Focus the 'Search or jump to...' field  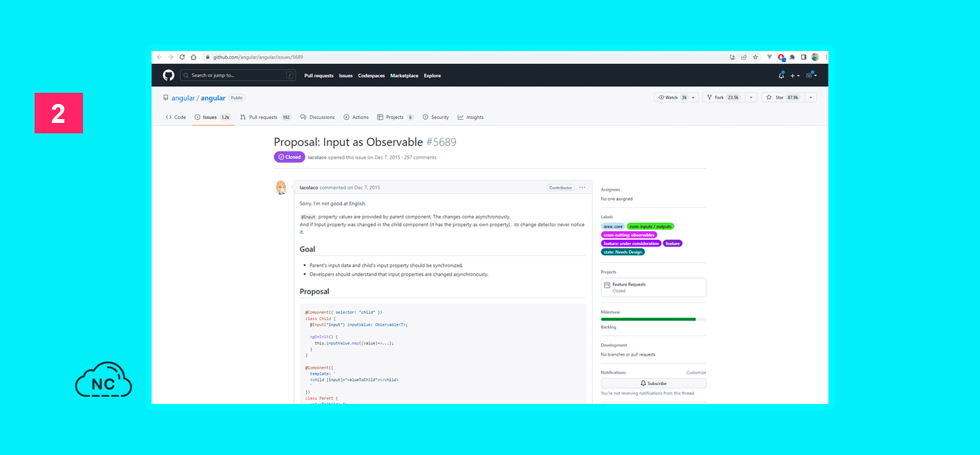point(237,75)
